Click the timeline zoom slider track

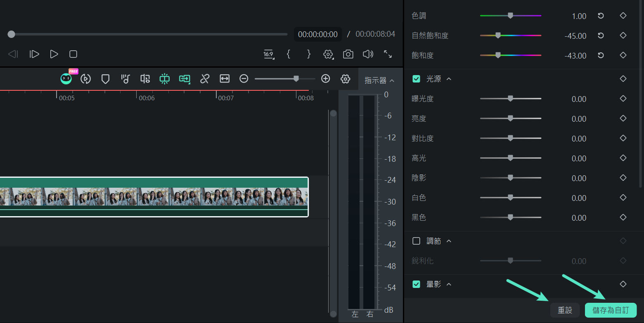(285, 78)
